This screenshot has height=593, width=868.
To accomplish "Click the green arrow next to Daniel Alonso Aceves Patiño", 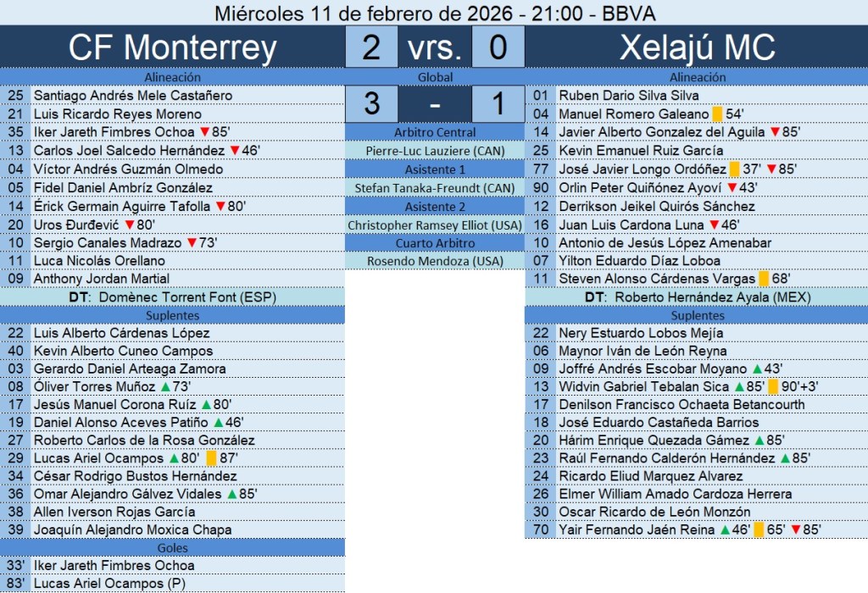I will (218, 423).
